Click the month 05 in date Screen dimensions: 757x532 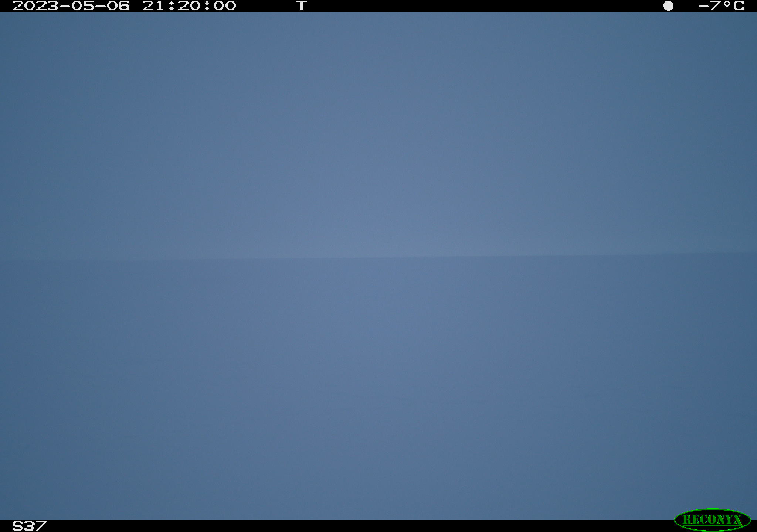tap(83, 6)
